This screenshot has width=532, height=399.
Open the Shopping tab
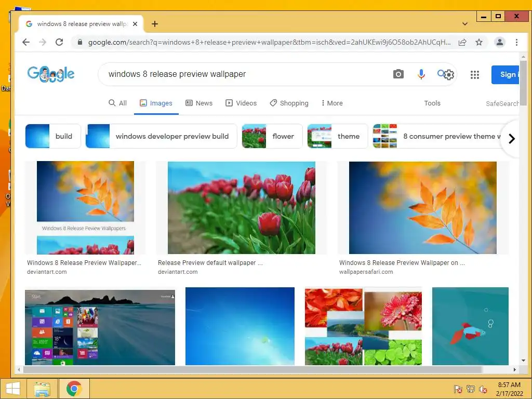(x=289, y=103)
